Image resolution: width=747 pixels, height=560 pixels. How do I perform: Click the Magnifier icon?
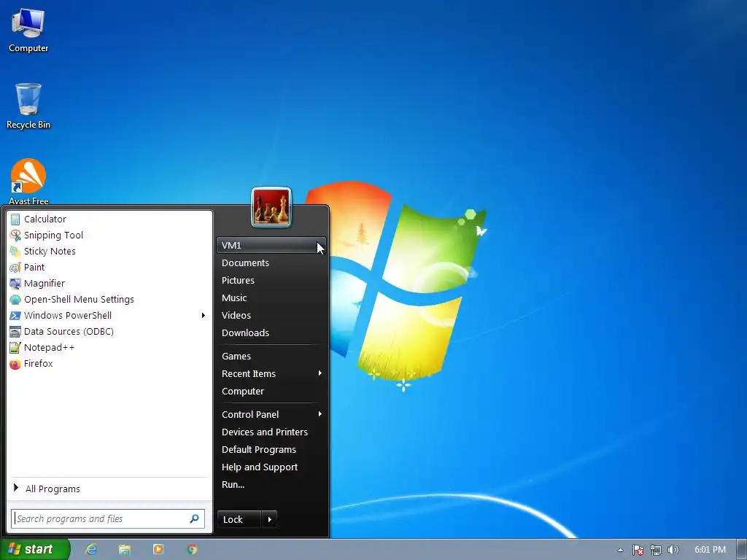tap(15, 284)
